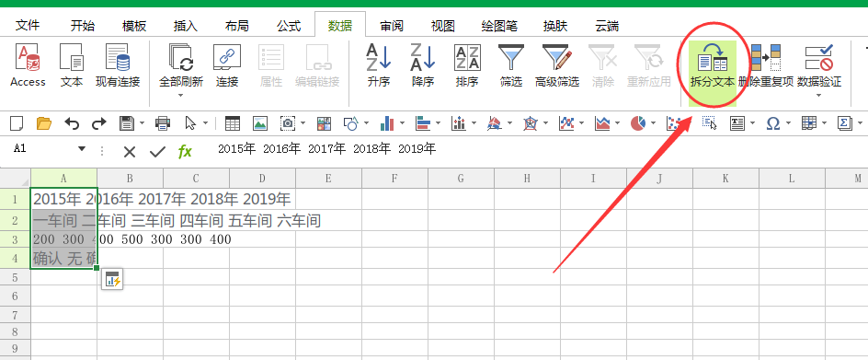Select the 数据 tab
The width and height of the screenshot is (868, 360).
tap(340, 26)
